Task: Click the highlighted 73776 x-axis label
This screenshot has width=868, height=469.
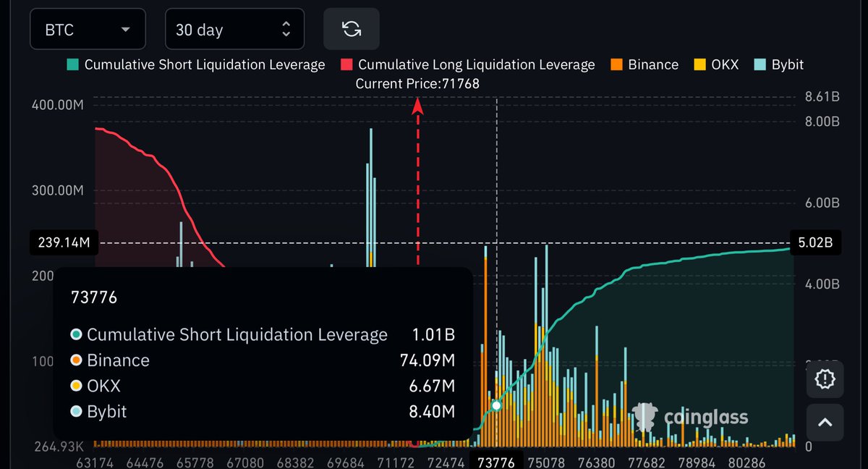Action: [496, 462]
